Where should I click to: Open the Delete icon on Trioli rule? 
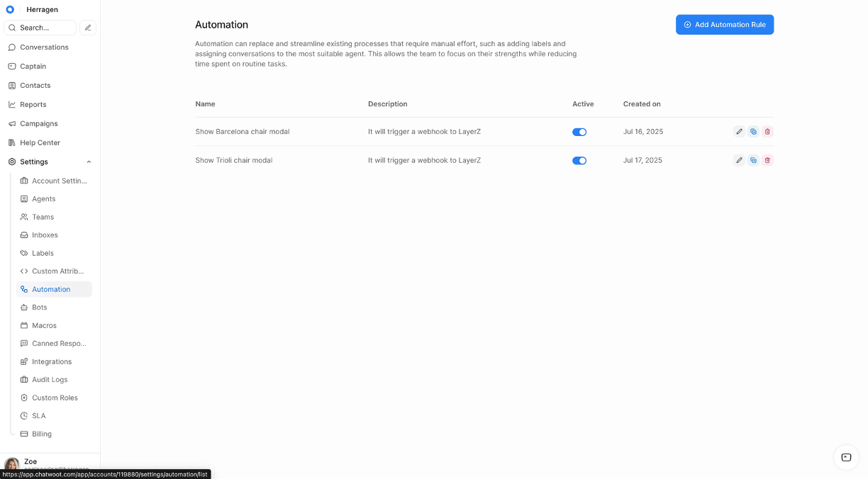[x=767, y=160]
